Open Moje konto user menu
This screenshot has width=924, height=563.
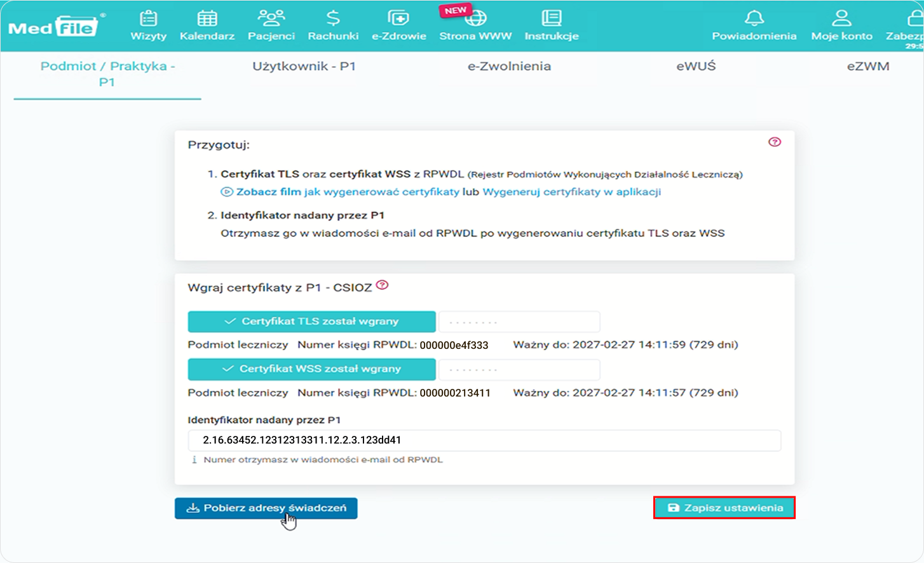point(841,25)
